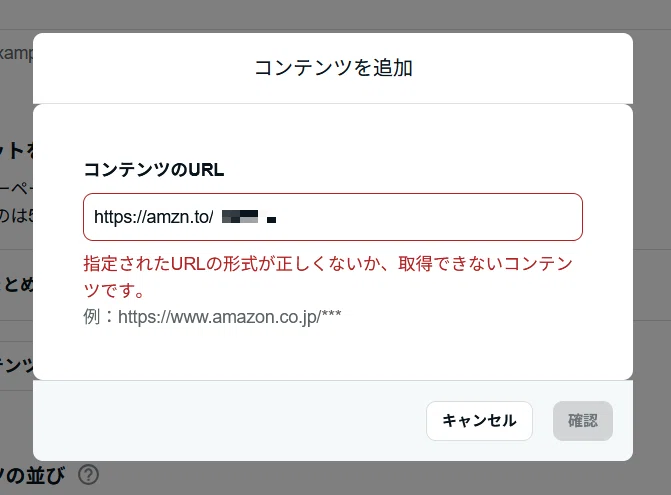
Task: Click the cut-off ーペー text behind dialog
Action: (x=16, y=188)
